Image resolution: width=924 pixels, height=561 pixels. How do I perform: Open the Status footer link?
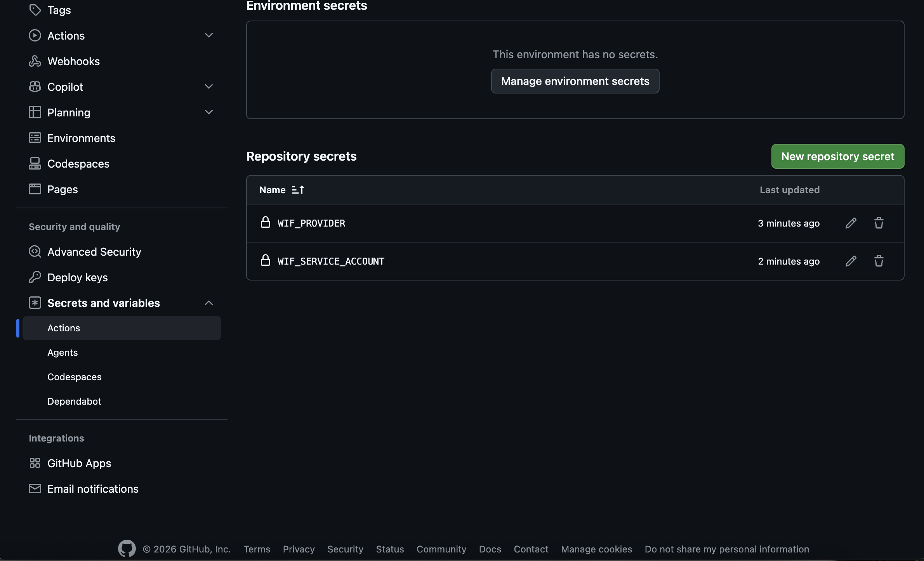(x=390, y=549)
